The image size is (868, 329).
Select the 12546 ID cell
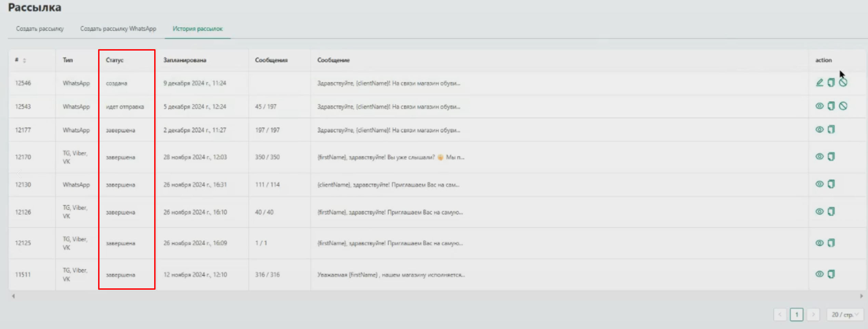click(23, 83)
